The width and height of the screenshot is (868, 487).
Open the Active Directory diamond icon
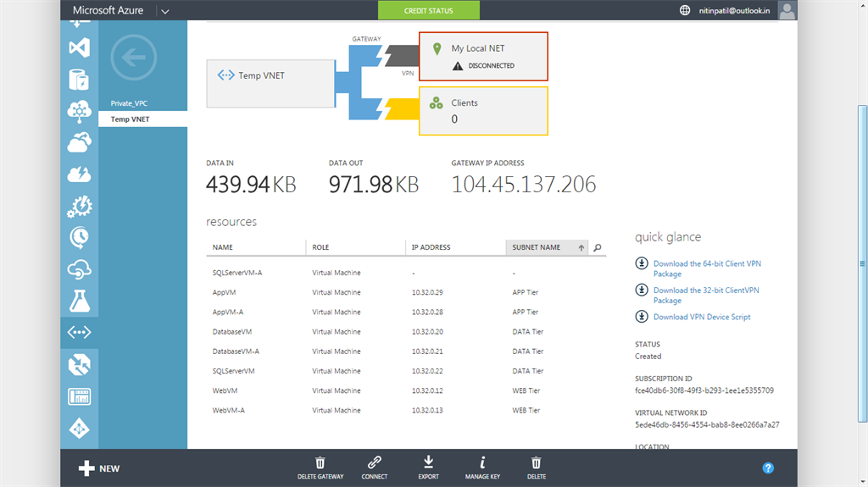click(79, 429)
